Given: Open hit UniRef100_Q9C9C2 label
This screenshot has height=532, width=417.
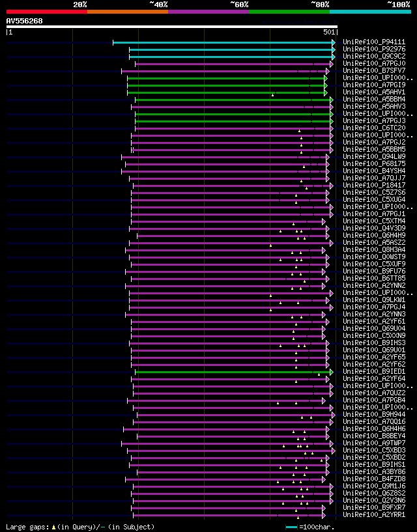Looking at the screenshot, I should pos(374,56).
